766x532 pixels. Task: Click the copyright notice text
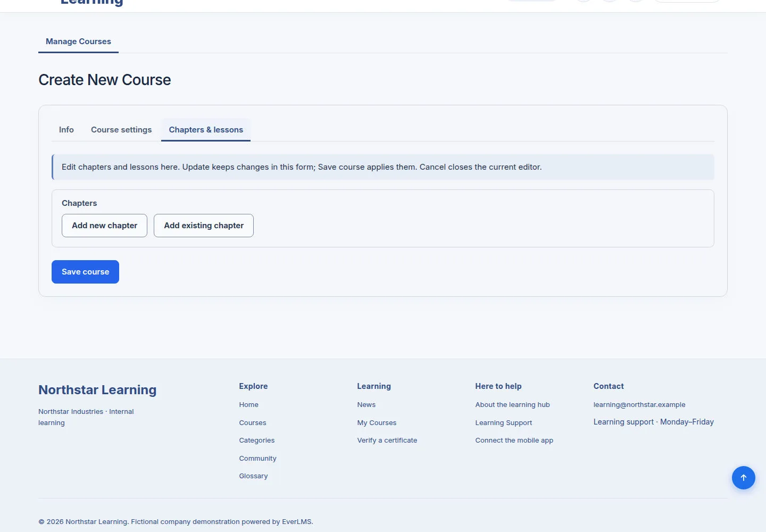coord(176,522)
